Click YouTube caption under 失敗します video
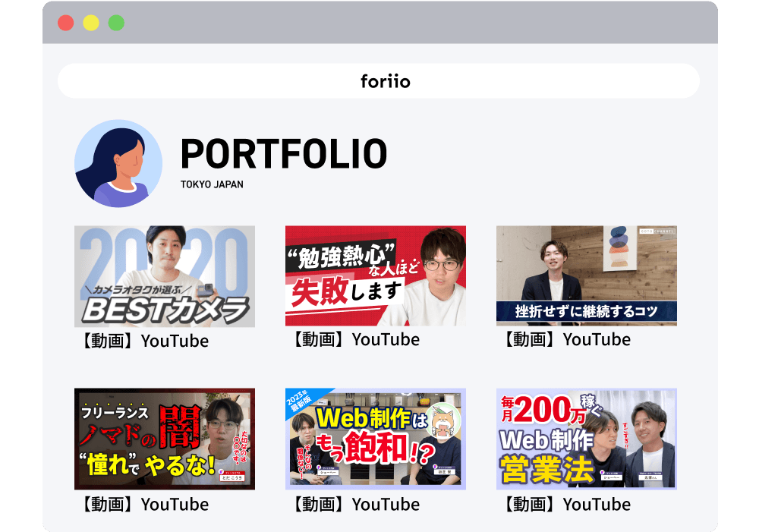The image size is (759, 532). pyautogui.click(x=354, y=339)
